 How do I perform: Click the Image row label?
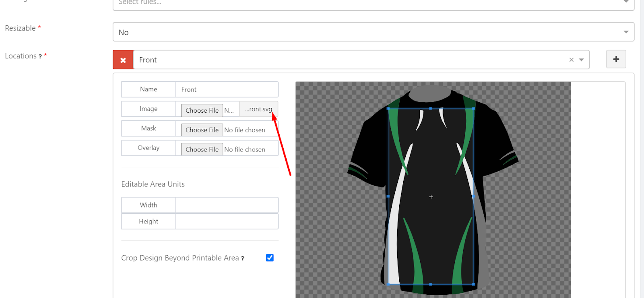149,109
